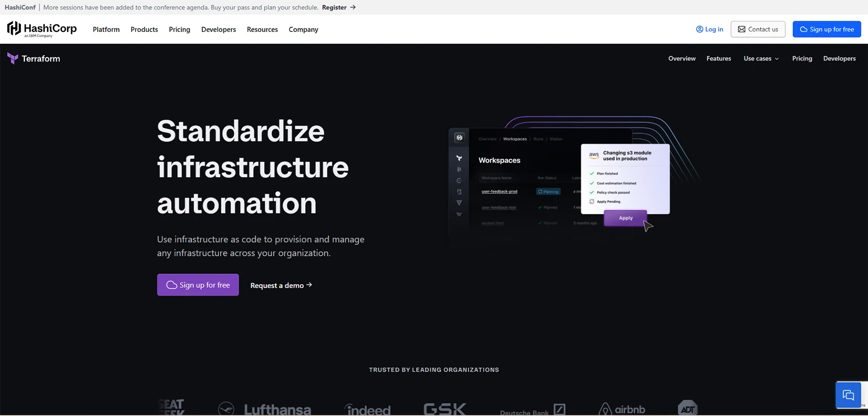Click the Workspaces breadcrumb in mockup
The height and width of the screenshot is (416, 868).
(x=515, y=139)
